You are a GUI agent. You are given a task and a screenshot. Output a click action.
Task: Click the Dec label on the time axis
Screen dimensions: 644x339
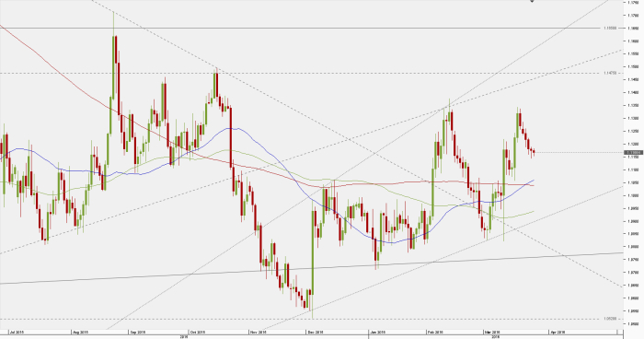coord(315,332)
